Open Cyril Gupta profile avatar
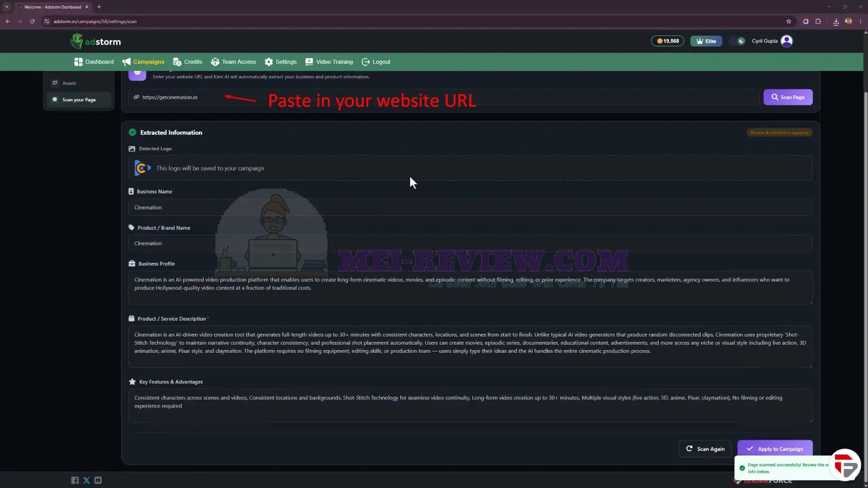Viewport: 868px width, 488px height. tap(787, 41)
